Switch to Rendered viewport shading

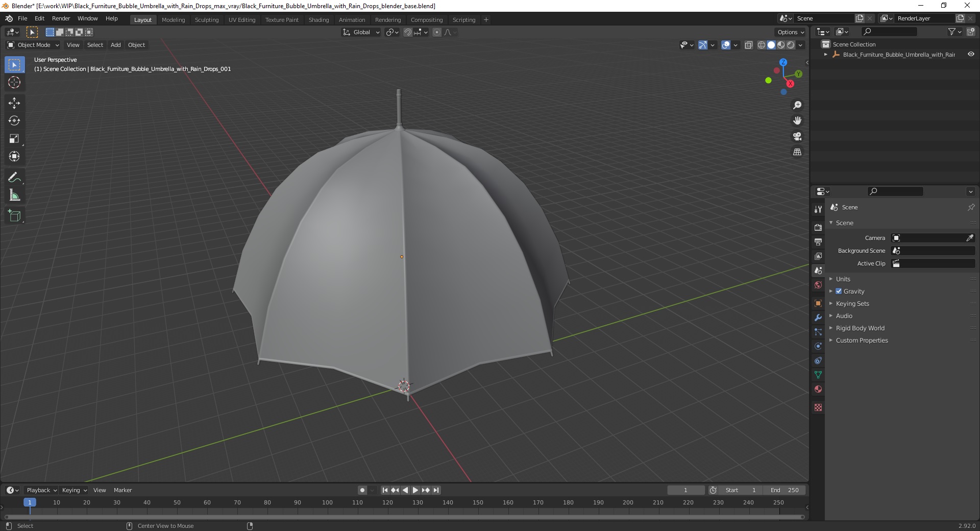click(790, 45)
